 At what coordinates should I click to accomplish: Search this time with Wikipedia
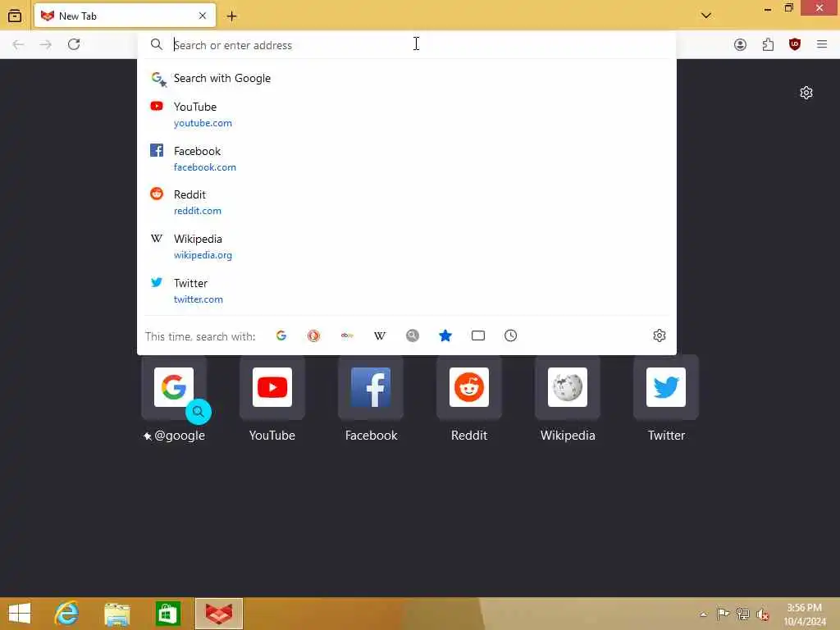380,336
